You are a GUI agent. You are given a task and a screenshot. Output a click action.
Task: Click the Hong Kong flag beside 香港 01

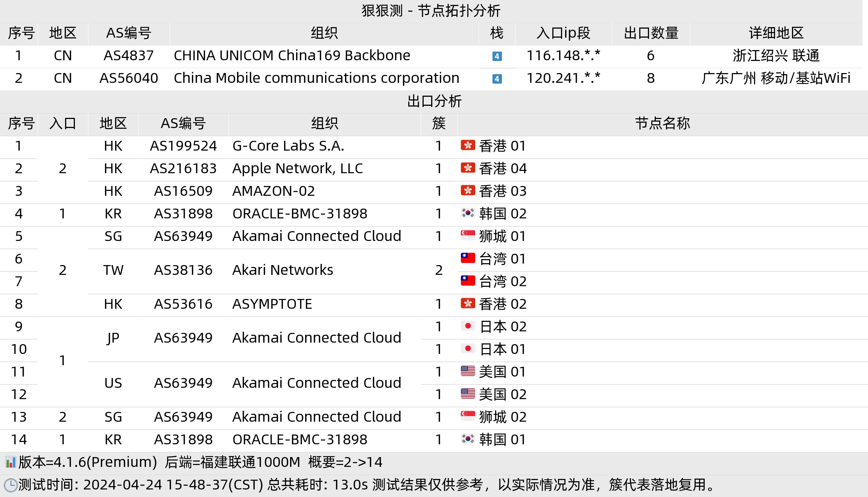coord(468,145)
